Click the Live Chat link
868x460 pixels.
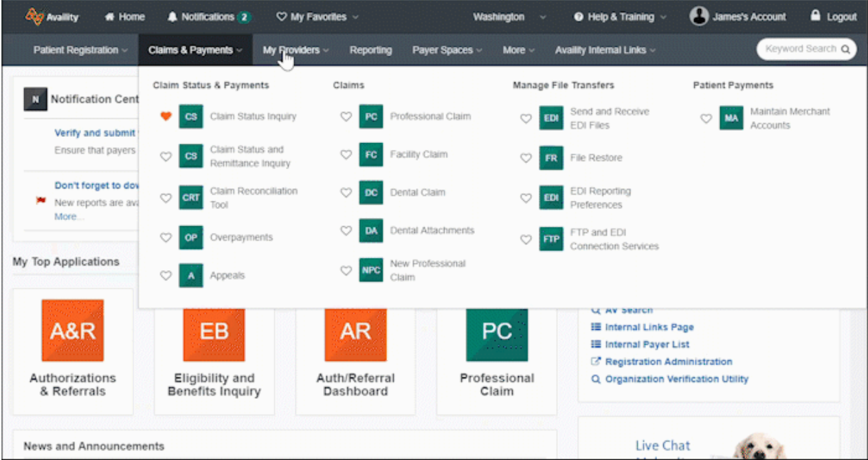(663, 446)
